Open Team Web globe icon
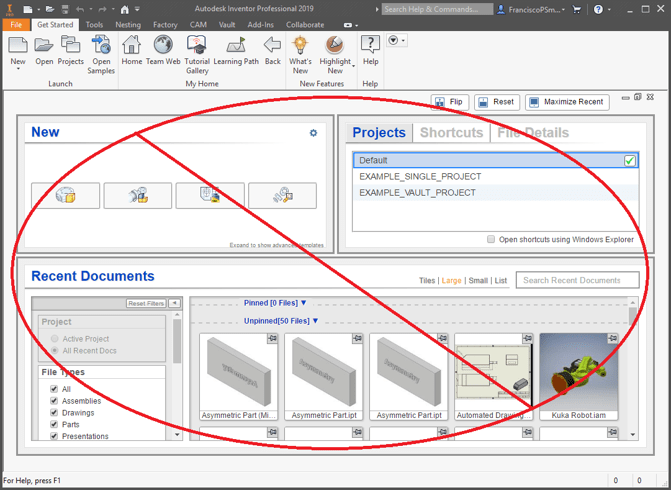Viewport: 671px width, 490px height. click(163, 46)
